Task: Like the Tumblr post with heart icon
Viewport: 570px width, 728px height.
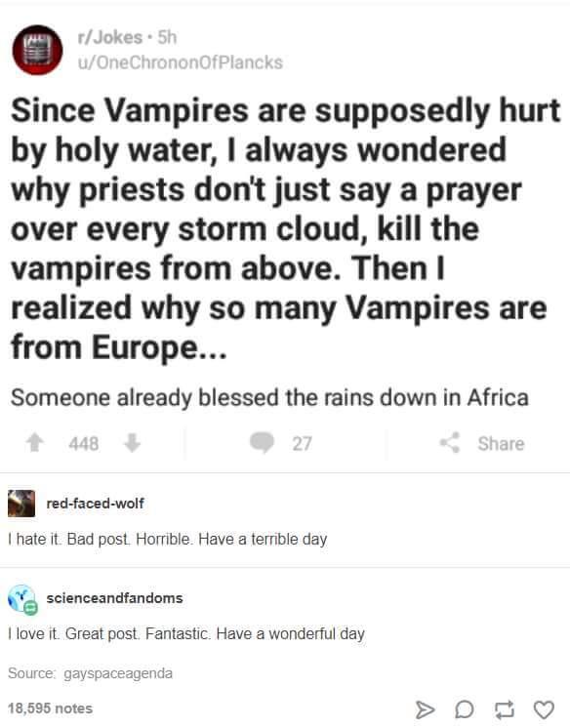Action: (x=544, y=709)
